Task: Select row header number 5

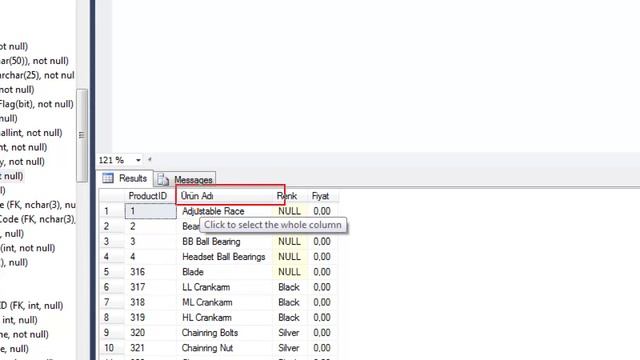Action: [x=111, y=272]
